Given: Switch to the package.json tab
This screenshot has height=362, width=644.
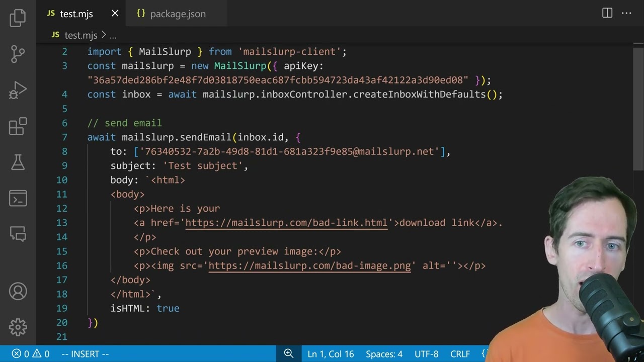Looking at the screenshot, I should pyautogui.click(x=171, y=14).
